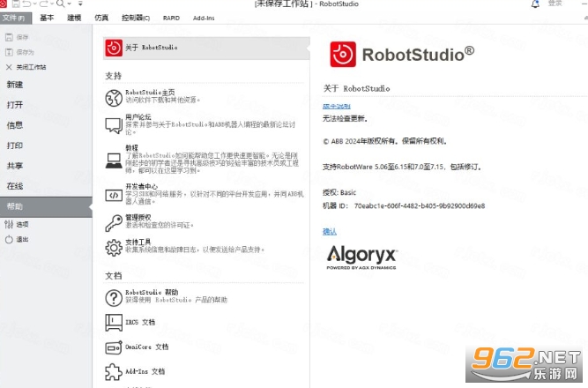Switch to the 控制器 ribbon tab

tap(136, 18)
